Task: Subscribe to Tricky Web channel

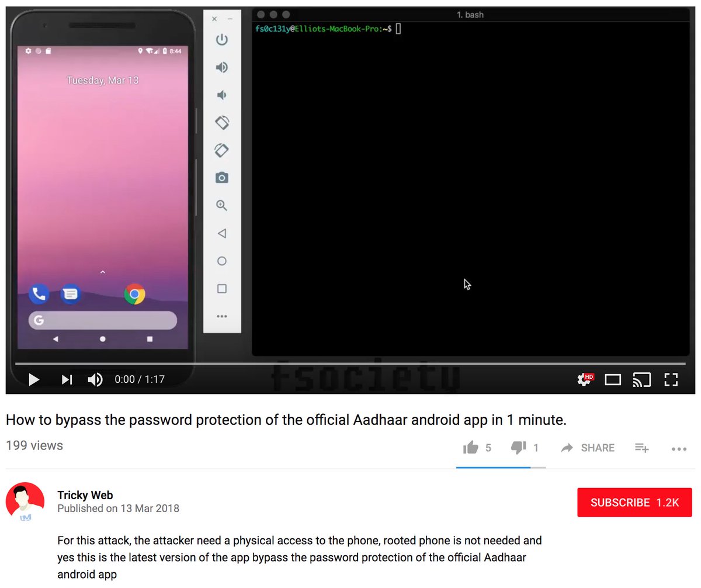Action: [x=634, y=503]
